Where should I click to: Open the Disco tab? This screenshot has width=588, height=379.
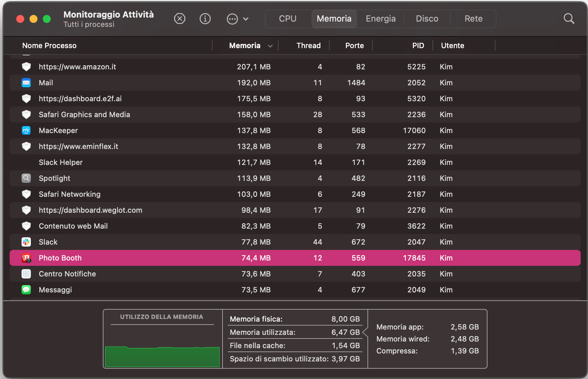427,19
